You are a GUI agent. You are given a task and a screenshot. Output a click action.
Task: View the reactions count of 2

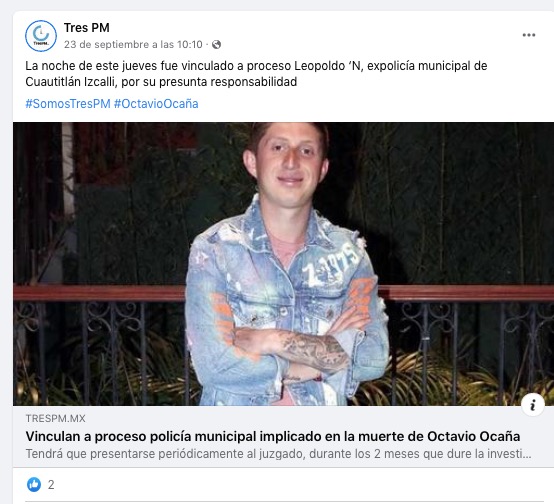[51, 485]
